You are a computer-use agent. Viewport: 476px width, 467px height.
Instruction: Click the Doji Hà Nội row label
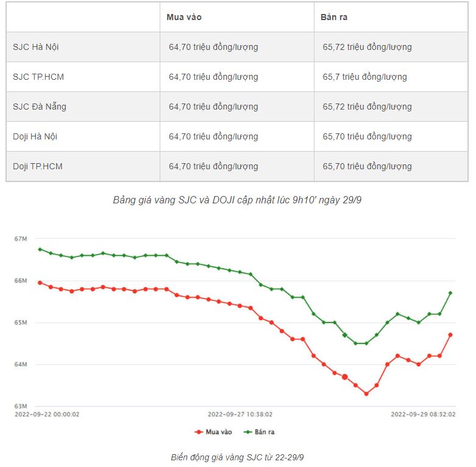(x=35, y=136)
